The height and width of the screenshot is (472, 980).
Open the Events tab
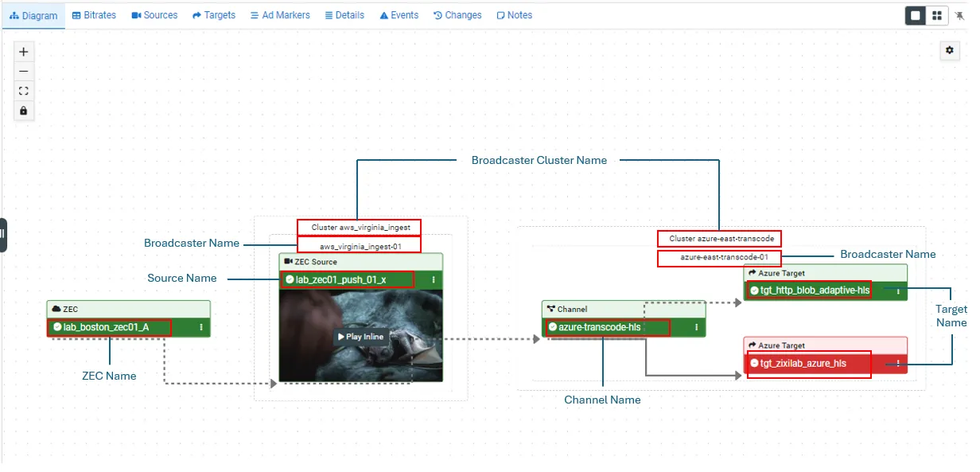pyautogui.click(x=399, y=15)
